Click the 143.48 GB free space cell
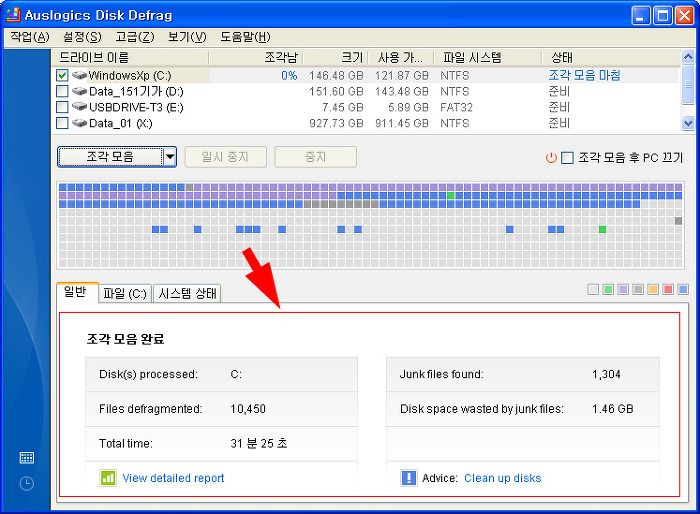Image resolution: width=700 pixels, height=514 pixels. (402, 92)
